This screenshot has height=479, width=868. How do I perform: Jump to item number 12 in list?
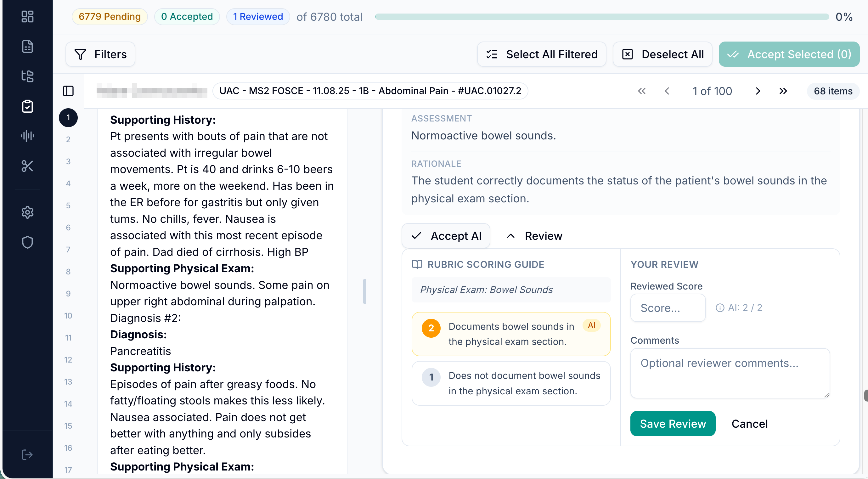(68, 360)
